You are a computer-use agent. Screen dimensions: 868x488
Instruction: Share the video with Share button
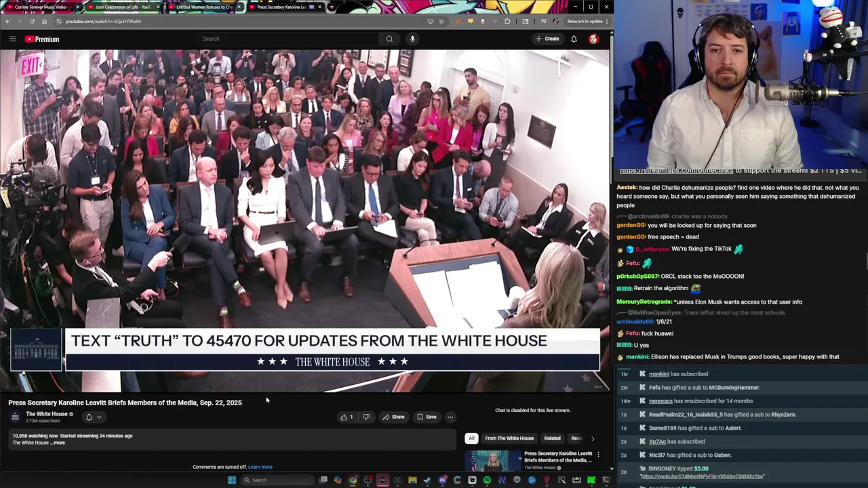click(393, 417)
